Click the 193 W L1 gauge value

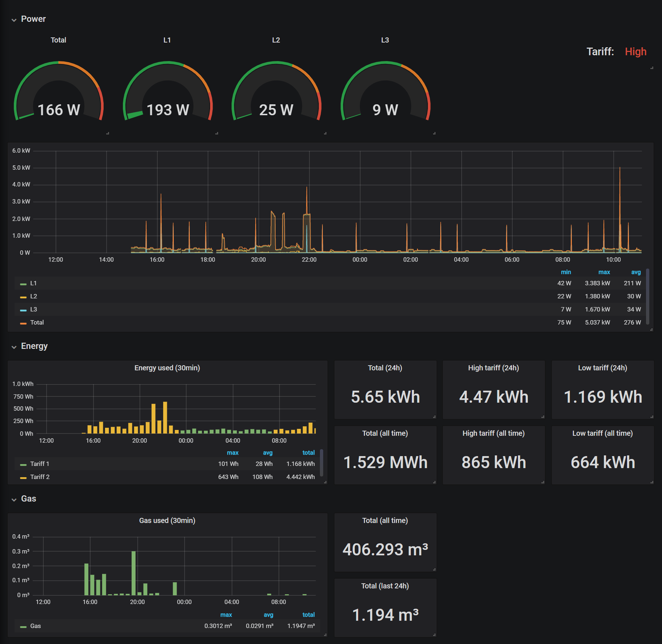point(168,110)
